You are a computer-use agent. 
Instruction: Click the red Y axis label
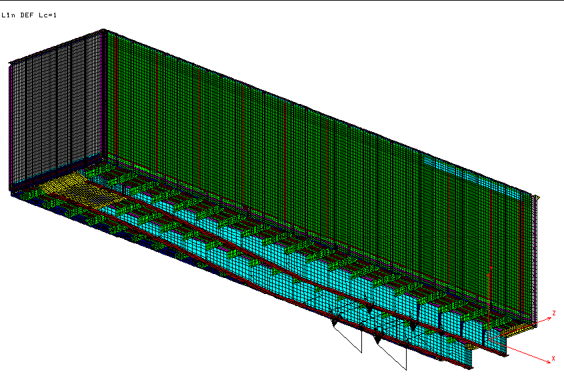(491, 268)
